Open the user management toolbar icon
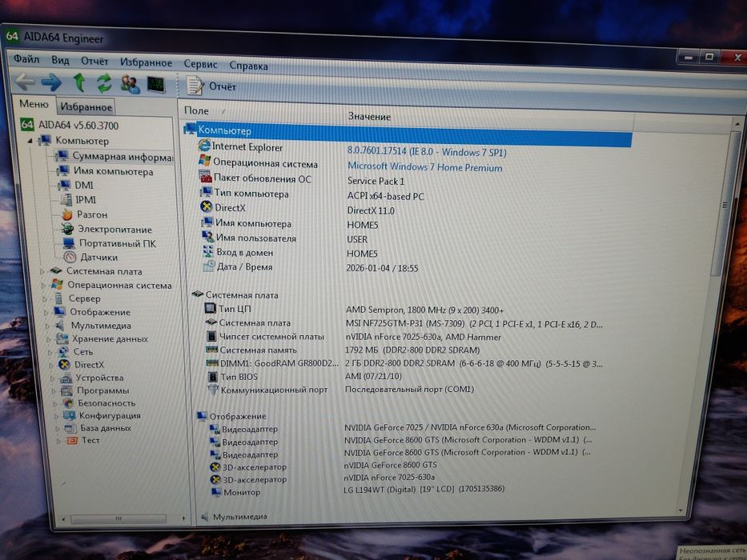 (130, 84)
